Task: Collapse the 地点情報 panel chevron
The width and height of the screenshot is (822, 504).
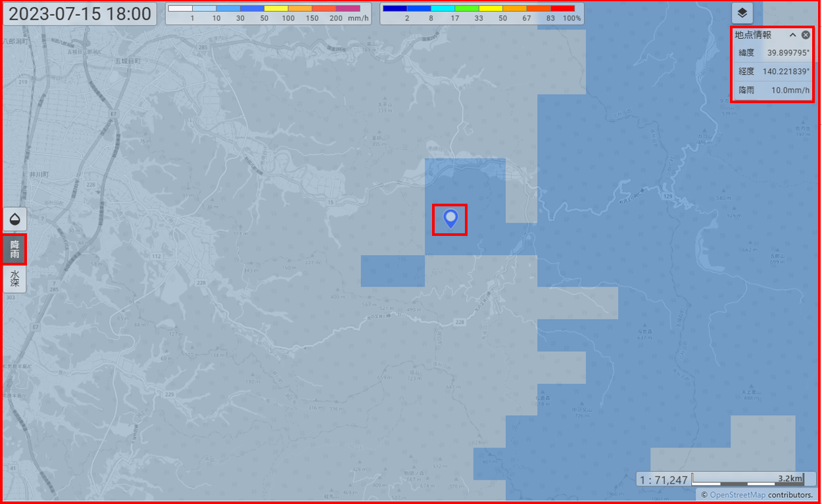Action: (792, 35)
